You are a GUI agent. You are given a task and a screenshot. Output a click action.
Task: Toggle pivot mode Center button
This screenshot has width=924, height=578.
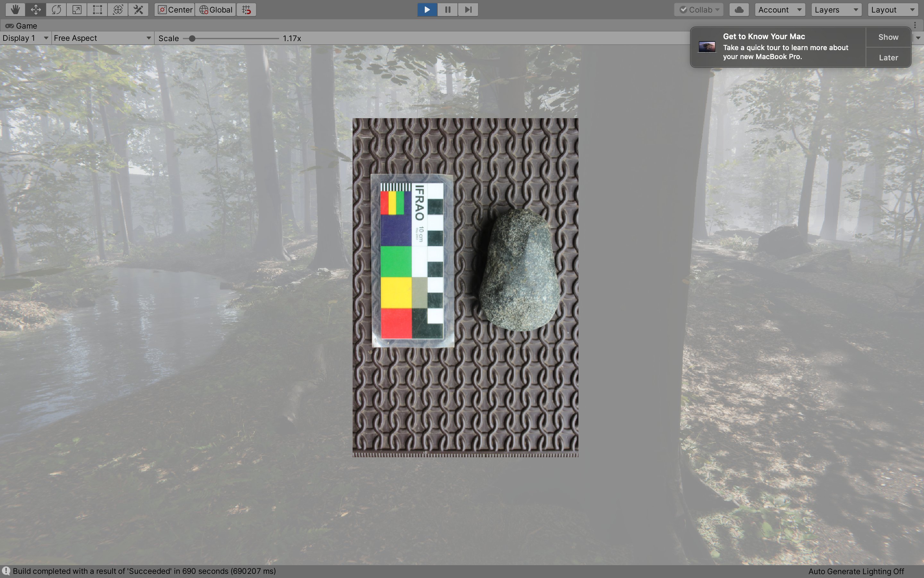(175, 10)
